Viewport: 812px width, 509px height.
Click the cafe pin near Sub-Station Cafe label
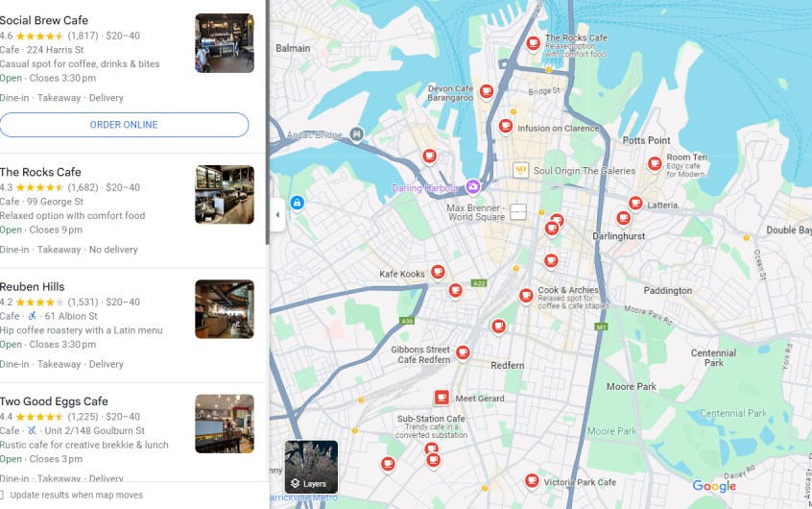click(431, 448)
